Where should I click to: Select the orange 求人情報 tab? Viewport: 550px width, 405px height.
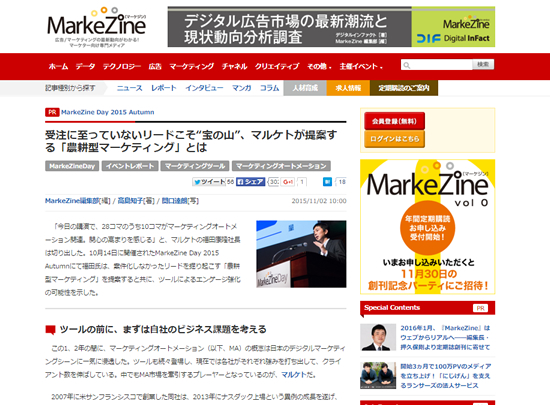tap(348, 88)
